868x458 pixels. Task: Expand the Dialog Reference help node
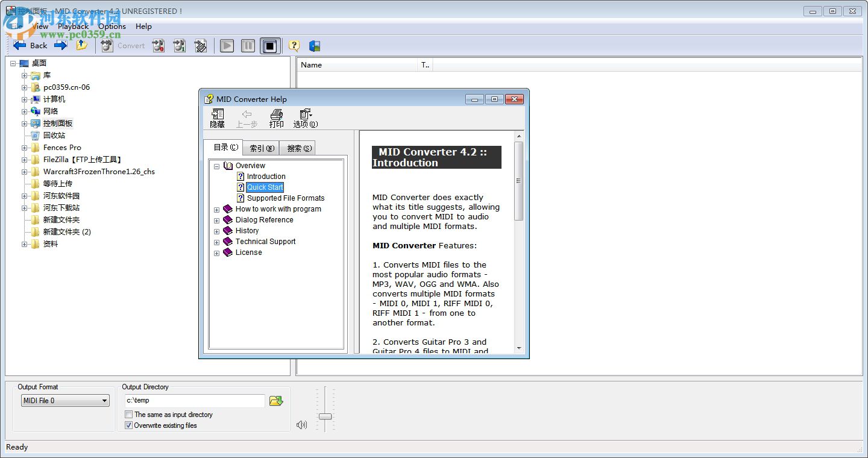[x=217, y=220]
